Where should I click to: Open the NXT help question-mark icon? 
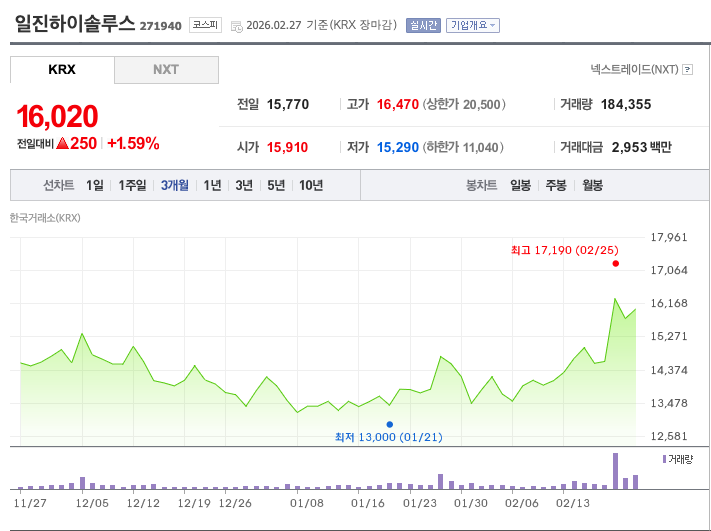tap(688, 70)
